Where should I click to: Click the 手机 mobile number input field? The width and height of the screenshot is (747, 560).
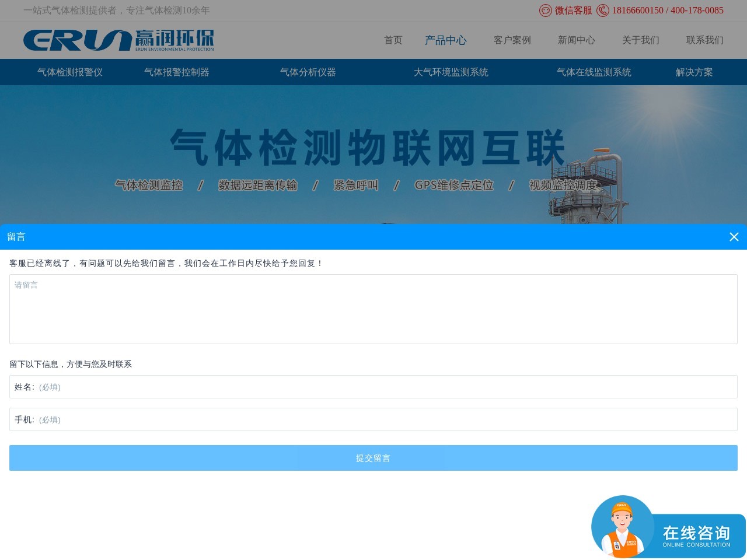[x=373, y=419]
